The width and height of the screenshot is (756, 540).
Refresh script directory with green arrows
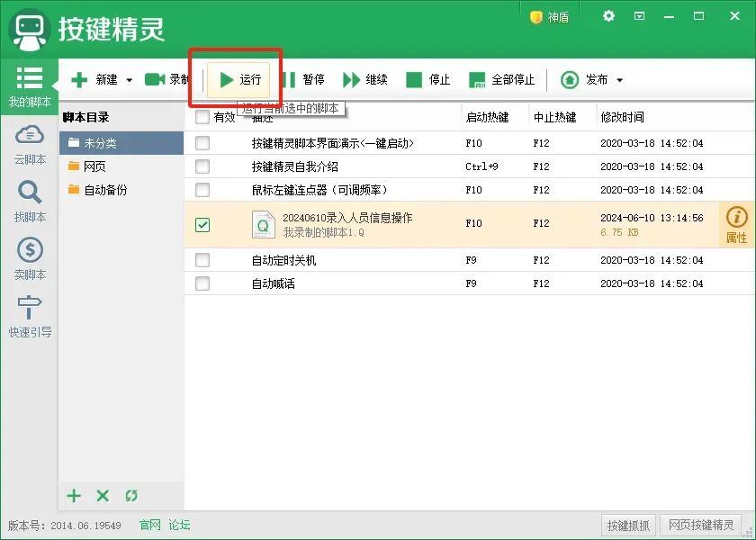131,496
